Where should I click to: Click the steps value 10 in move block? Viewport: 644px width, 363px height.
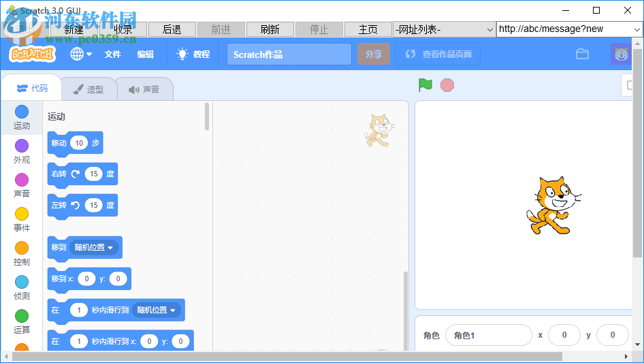point(79,143)
